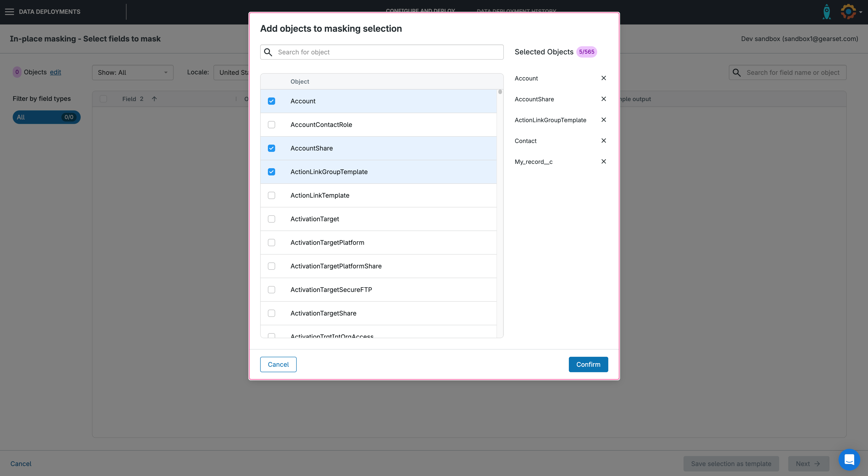Open the Locale dropdown
The width and height of the screenshot is (868, 476).
(233, 73)
